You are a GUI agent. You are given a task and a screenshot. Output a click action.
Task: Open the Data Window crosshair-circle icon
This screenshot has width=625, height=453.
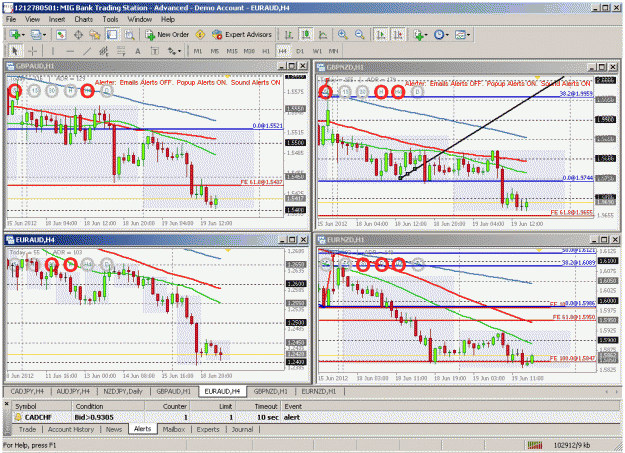coord(79,35)
